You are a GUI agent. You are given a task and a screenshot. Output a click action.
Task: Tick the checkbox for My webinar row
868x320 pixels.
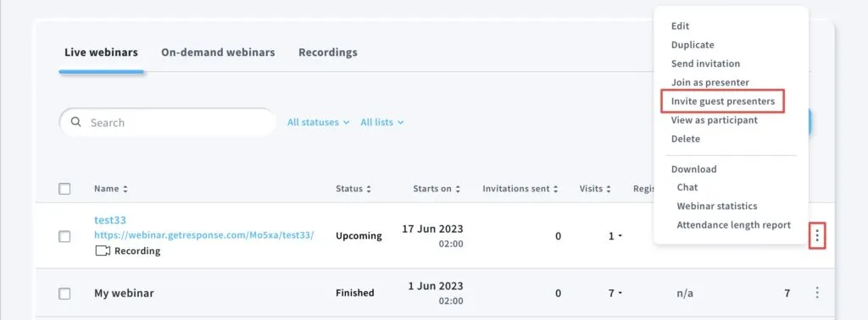(x=64, y=294)
